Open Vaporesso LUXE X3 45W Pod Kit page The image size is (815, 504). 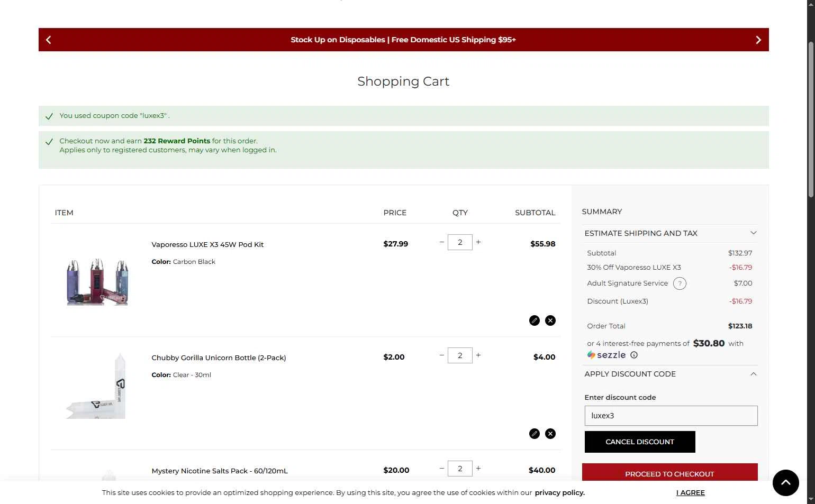tap(207, 245)
